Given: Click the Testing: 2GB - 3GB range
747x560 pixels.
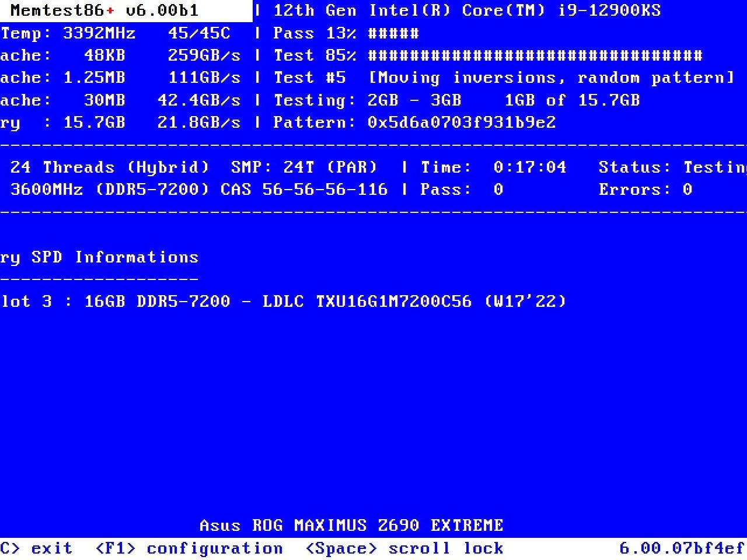Looking at the screenshot, I should pos(368,100).
